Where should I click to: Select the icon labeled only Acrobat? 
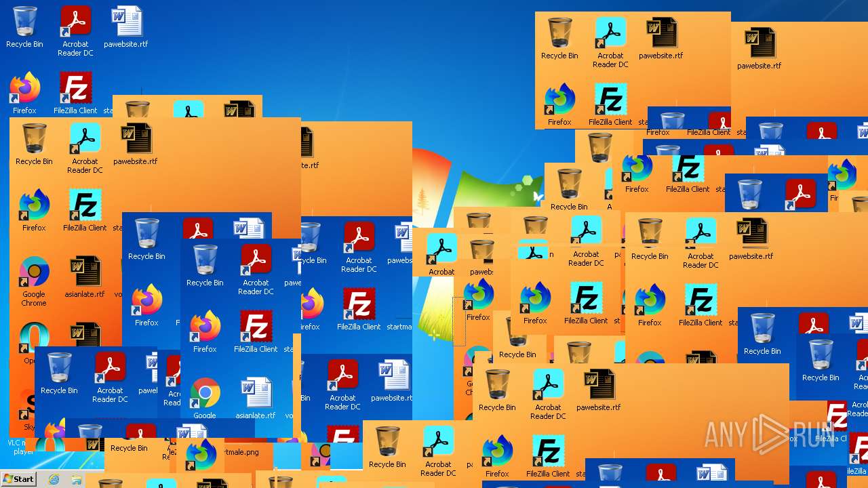[441, 255]
